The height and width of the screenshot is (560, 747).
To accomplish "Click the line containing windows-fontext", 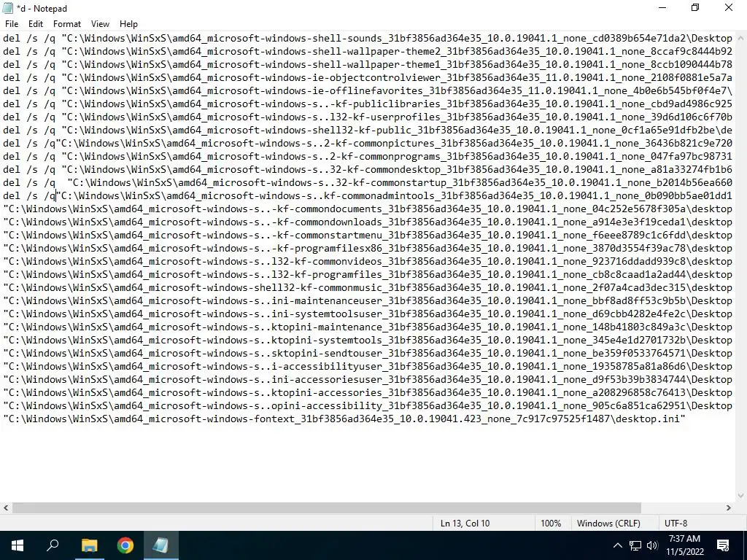I will [344, 419].
